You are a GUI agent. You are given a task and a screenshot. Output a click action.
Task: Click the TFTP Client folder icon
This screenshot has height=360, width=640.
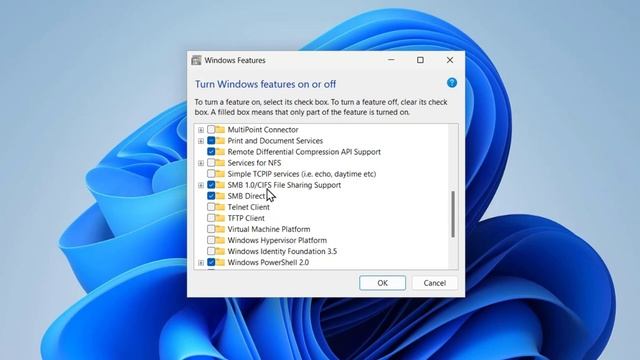[220, 218]
